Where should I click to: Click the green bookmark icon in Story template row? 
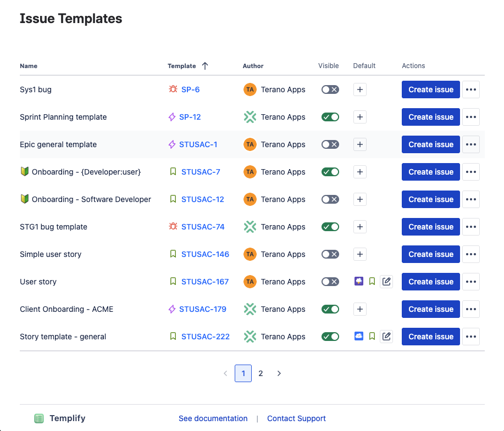click(x=372, y=336)
